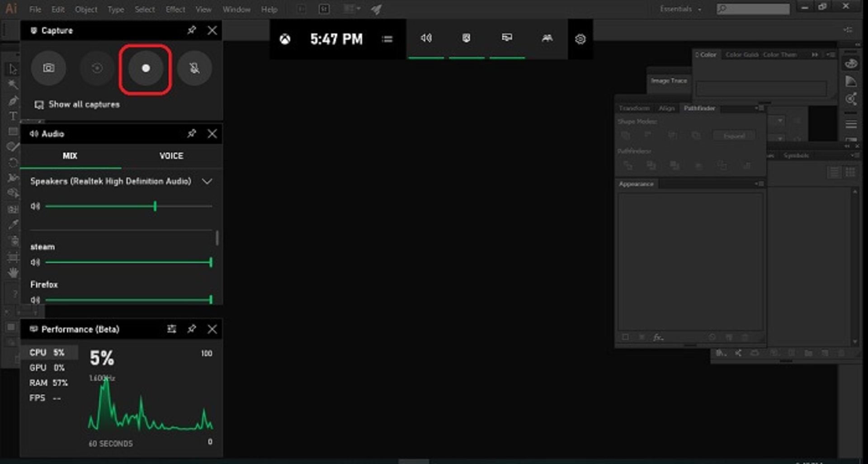Toggle the microphone mute button in Capture

click(x=194, y=68)
